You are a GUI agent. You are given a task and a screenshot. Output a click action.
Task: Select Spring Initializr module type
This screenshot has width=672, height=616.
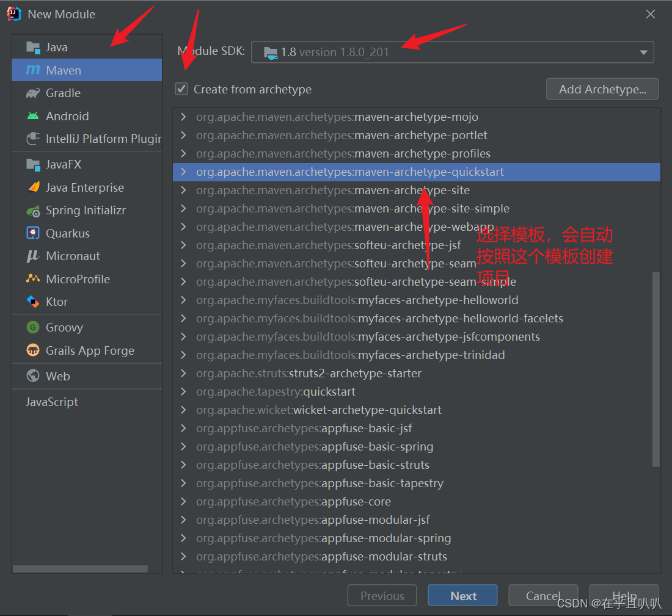pyautogui.click(x=87, y=211)
